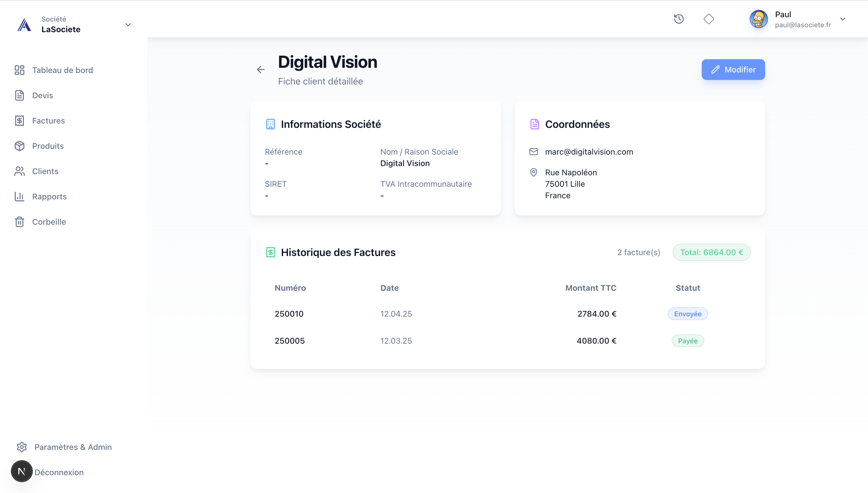
Task: Open invoice 250010 row
Action: (289, 314)
